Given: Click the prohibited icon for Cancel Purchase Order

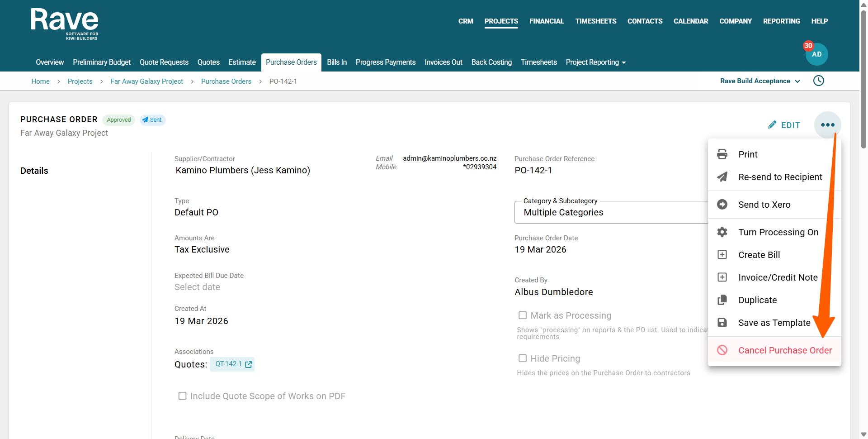Looking at the screenshot, I should [722, 350].
